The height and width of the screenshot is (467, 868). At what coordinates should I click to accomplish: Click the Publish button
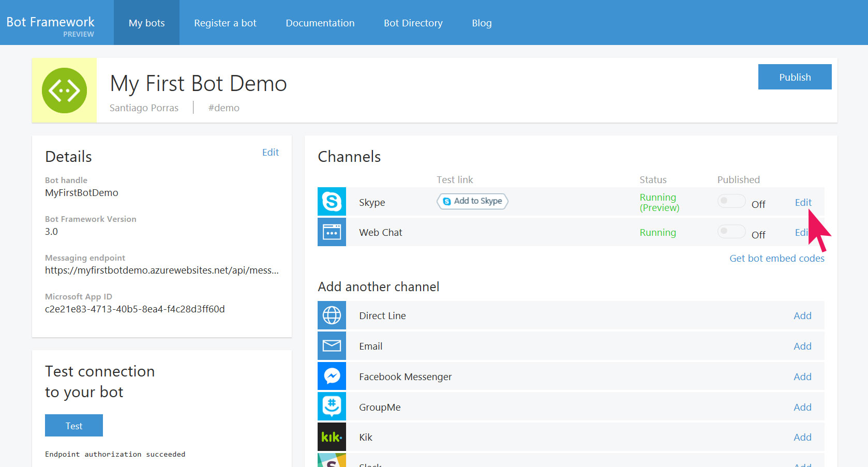795,77
